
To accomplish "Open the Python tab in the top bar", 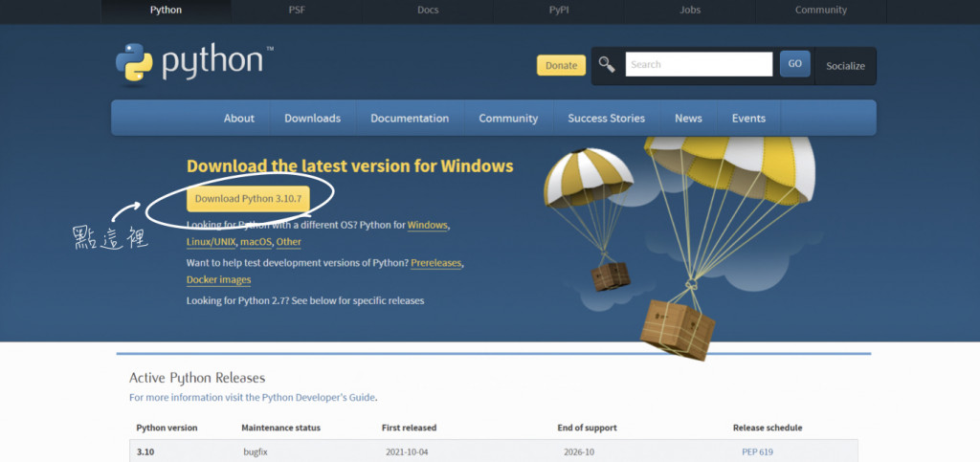I will tap(166, 10).
